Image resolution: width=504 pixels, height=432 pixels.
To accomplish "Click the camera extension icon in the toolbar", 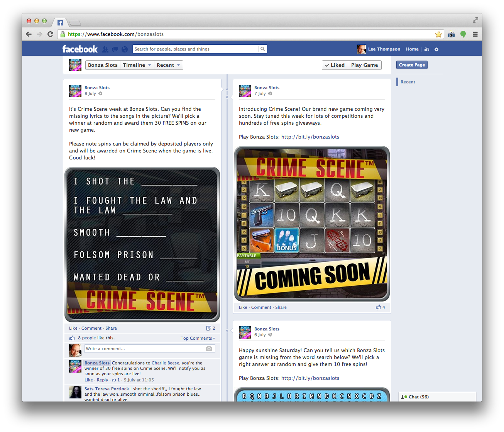I will tap(451, 34).
